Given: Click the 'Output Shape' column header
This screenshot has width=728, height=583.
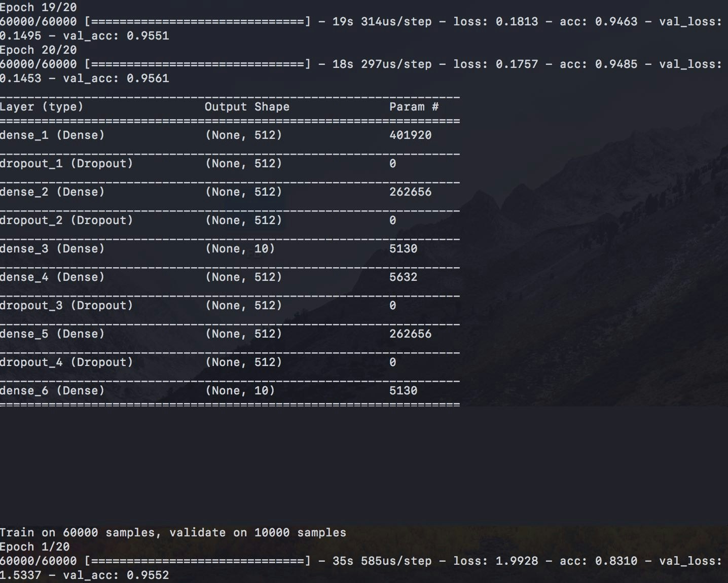Looking at the screenshot, I should tap(247, 106).
